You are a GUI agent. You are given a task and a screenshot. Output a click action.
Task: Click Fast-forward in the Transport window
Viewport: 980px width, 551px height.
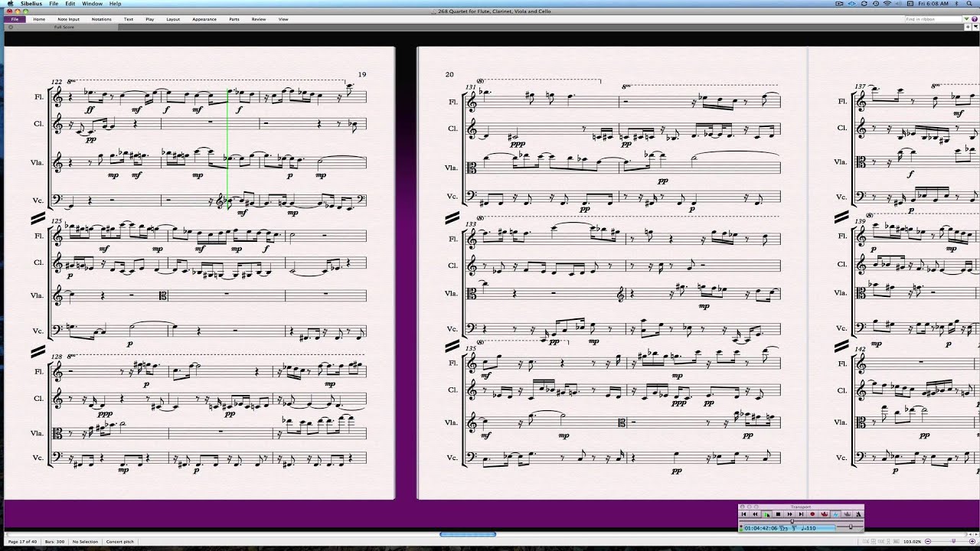(x=789, y=514)
